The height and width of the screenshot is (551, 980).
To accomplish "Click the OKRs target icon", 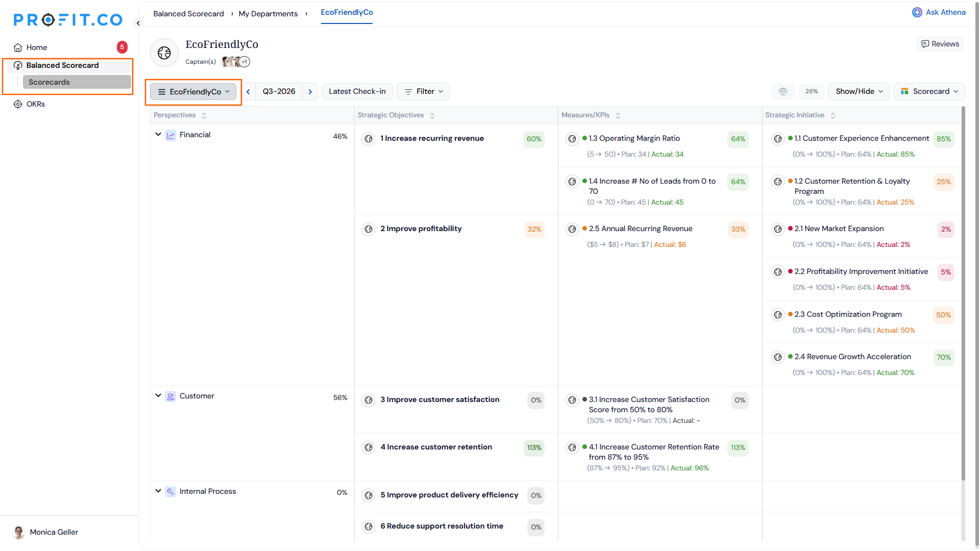I will [x=18, y=104].
